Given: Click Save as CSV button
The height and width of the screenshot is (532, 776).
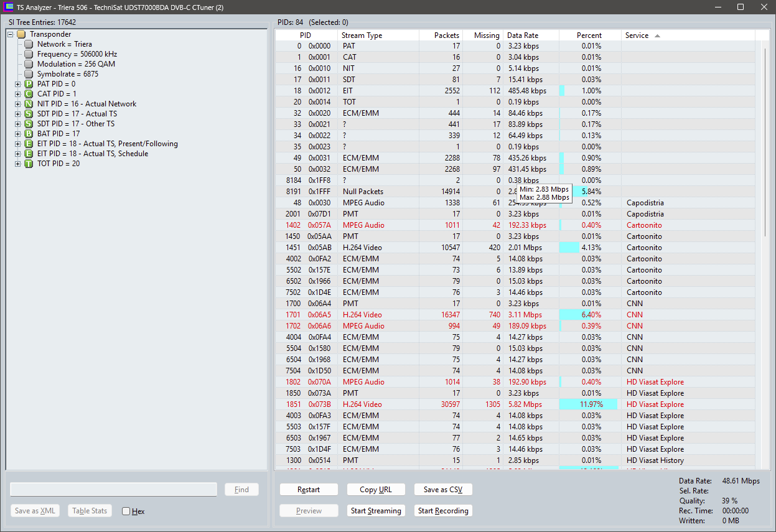Looking at the screenshot, I should click(x=443, y=490).
